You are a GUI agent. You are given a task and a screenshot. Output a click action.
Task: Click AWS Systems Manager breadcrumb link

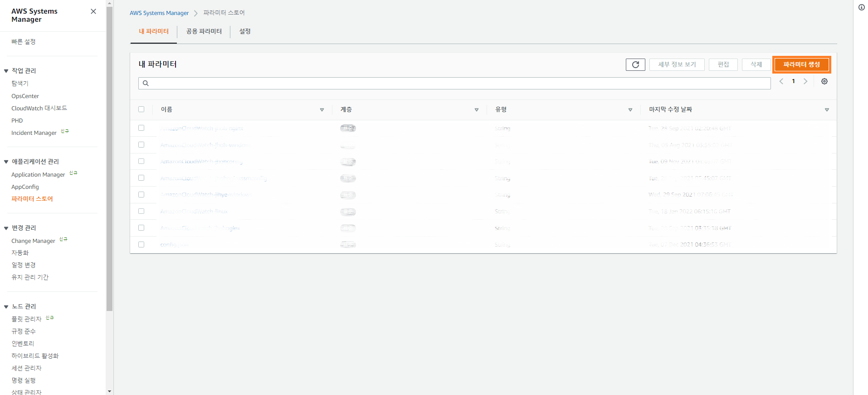coord(159,13)
